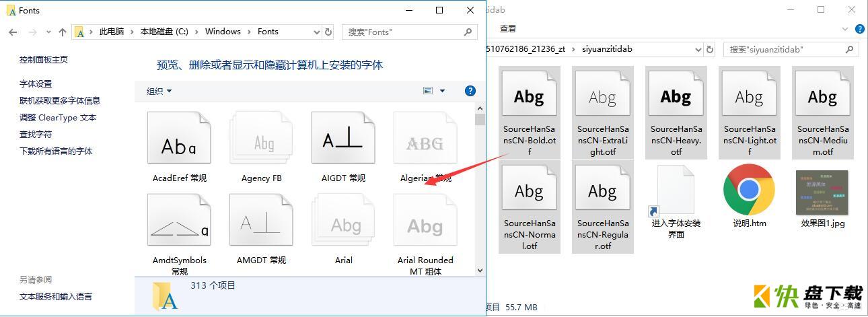Open 查看 tab in siyuanzitidab window
This screenshot has height=317, width=868.
pyautogui.click(x=508, y=29)
